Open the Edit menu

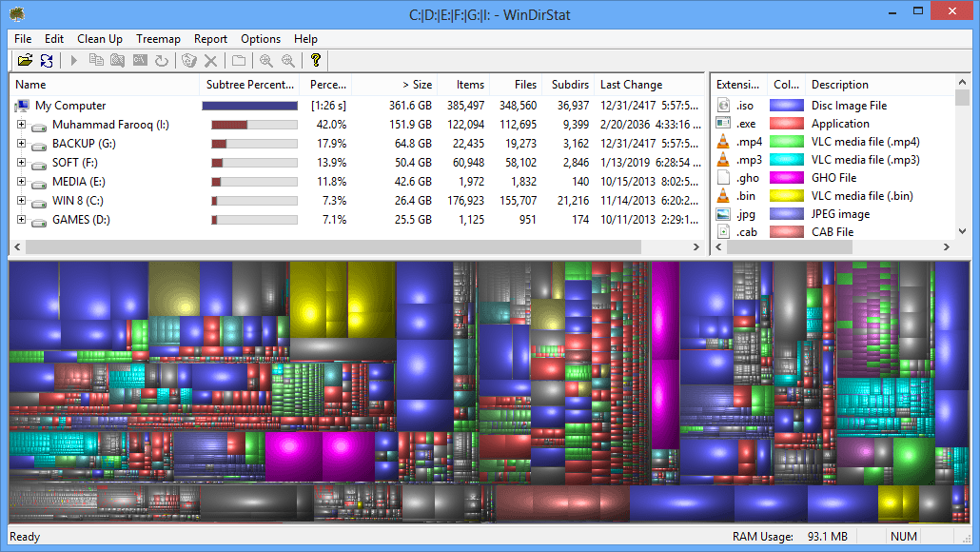pyautogui.click(x=53, y=39)
